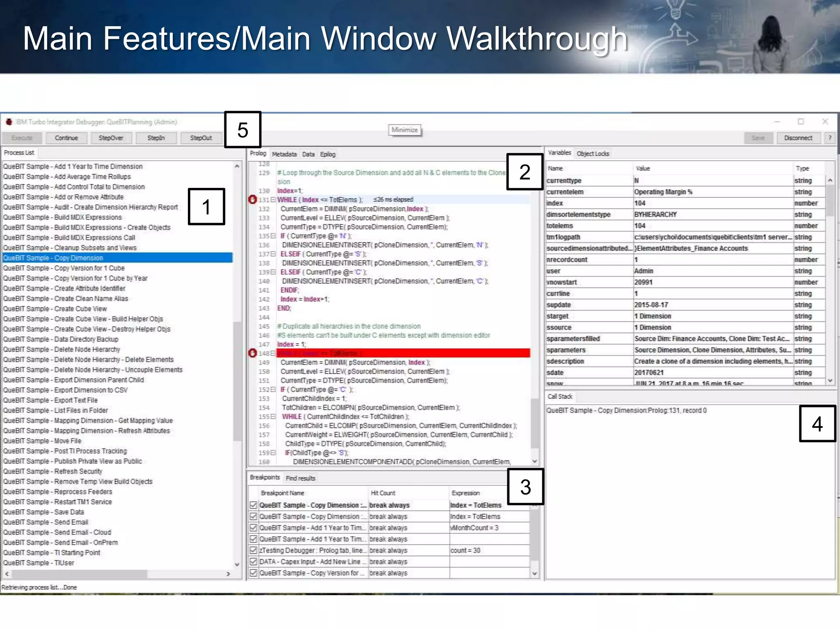Select QueBIT Sample - Copy Dimension process
Image resolution: width=840 pixels, height=630 pixels.
(x=117, y=258)
